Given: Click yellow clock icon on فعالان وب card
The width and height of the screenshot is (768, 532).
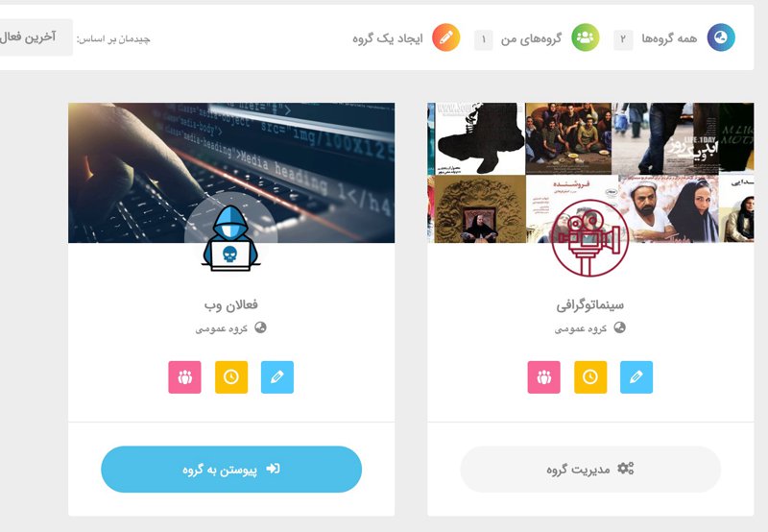Looking at the screenshot, I should point(231,377).
